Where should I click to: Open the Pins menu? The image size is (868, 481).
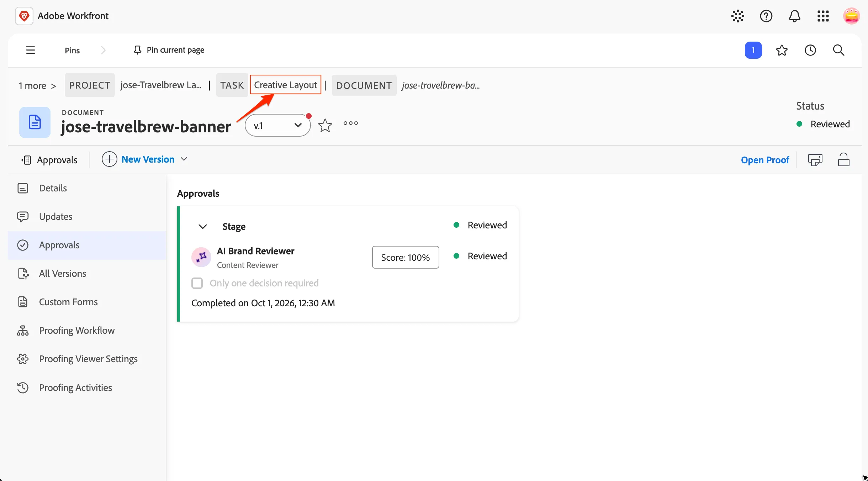pyautogui.click(x=72, y=50)
